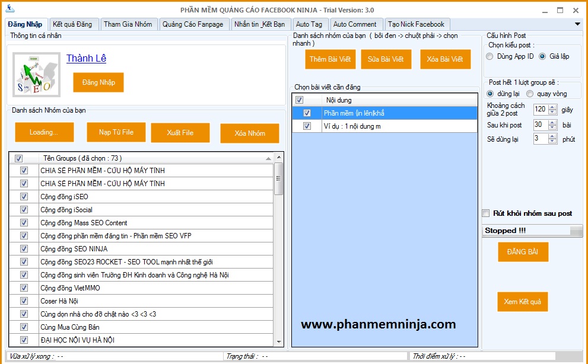This screenshot has width=588, height=364.
Task: Uncheck ĐẠI HỌC NỘI VỤ HÀ NỘI checkbox
Action: click(24, 340)
